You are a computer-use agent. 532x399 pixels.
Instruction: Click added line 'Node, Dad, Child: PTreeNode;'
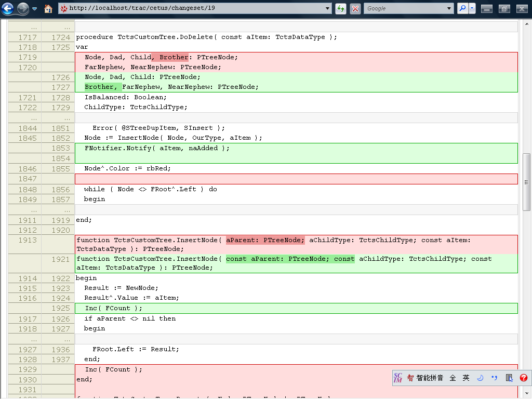coord(142,77)
